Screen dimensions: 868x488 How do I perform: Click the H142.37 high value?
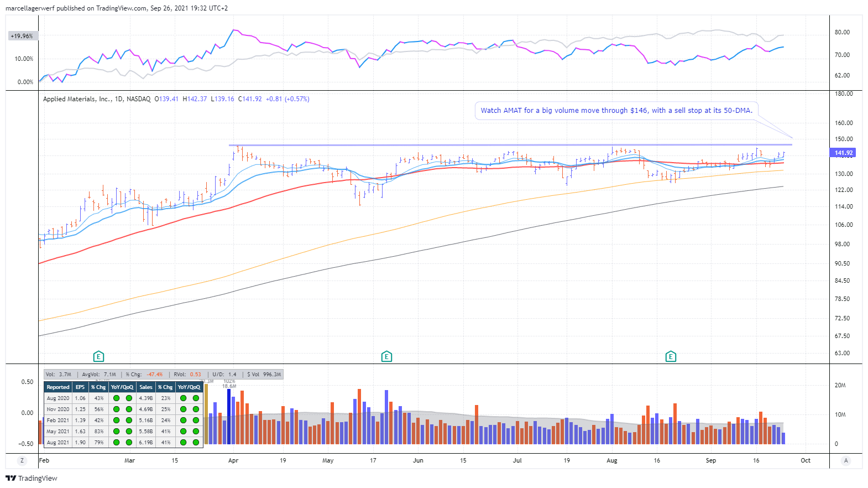click(195, 99)
